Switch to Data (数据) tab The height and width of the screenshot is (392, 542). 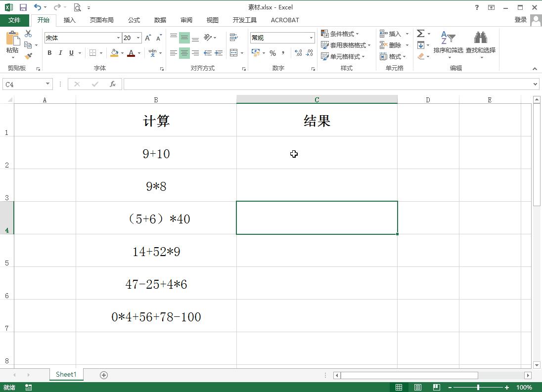[x=160, y=20]
